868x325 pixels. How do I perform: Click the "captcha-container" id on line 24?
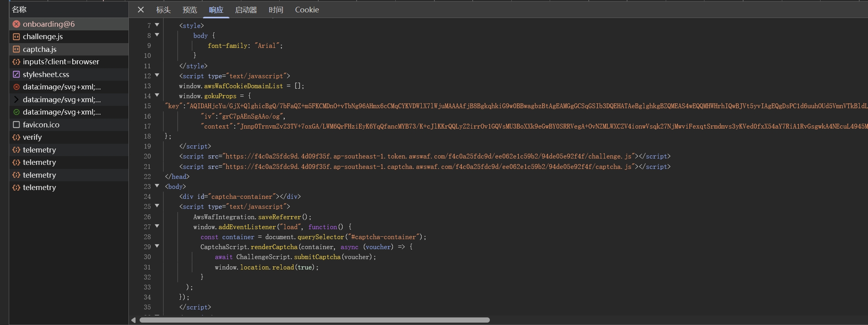coord(242,197)
